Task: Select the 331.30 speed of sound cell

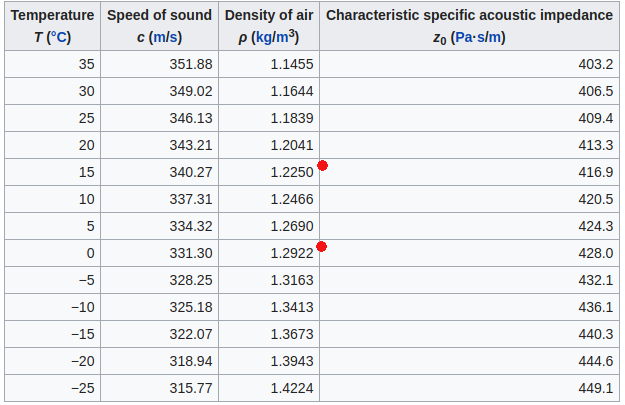Action: tap(191, 253)
